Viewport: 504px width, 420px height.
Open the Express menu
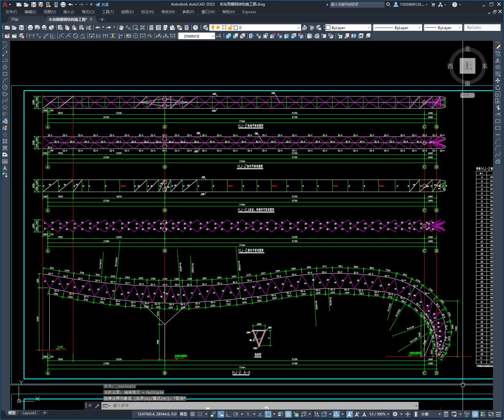(249, 12)
